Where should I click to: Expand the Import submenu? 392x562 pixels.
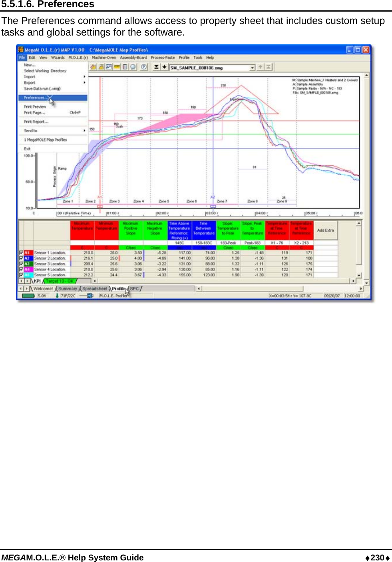click(x=53, y=77)
